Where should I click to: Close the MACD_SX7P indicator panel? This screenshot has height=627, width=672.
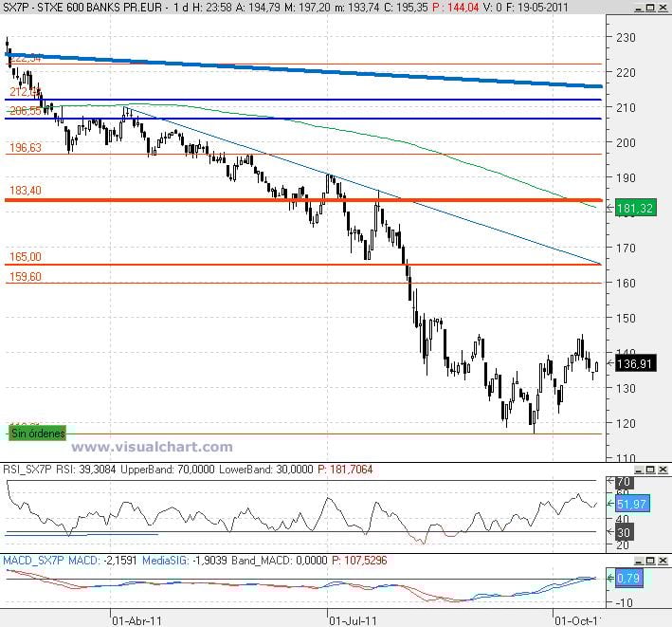point(663,561)
